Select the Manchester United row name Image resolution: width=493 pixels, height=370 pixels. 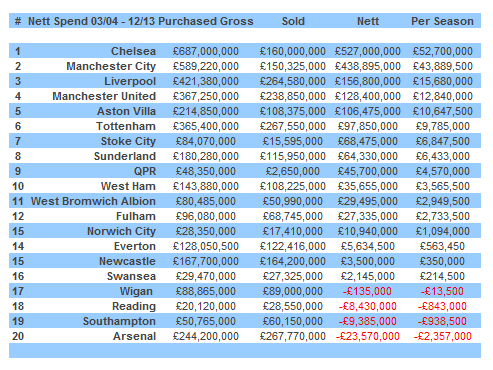tap(104, 96)
